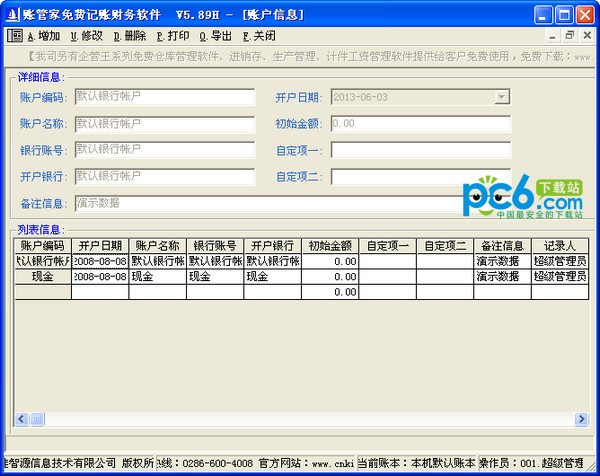Viewport: 600px width, 476px height.
Task: Click the 开户日期 column header
Action: click(x=100, y=246)
